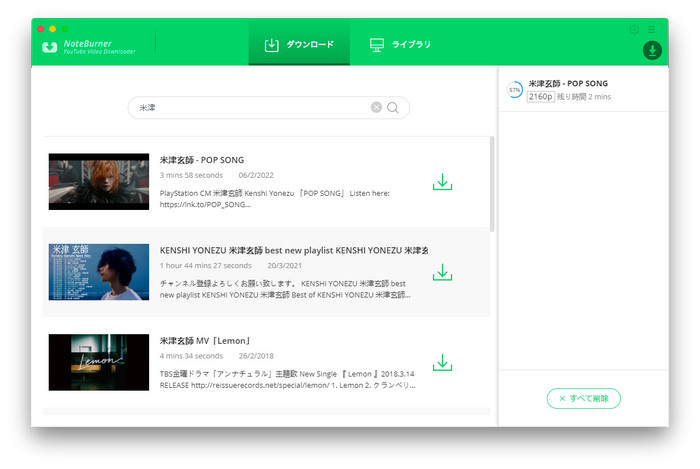
Task: Select the 米津玄師 - POP SONG queue item title
Action: click(x=568, y=83)
